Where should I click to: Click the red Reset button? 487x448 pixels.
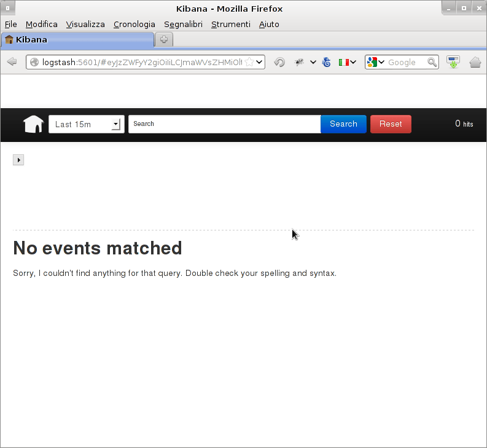(391, 124)
